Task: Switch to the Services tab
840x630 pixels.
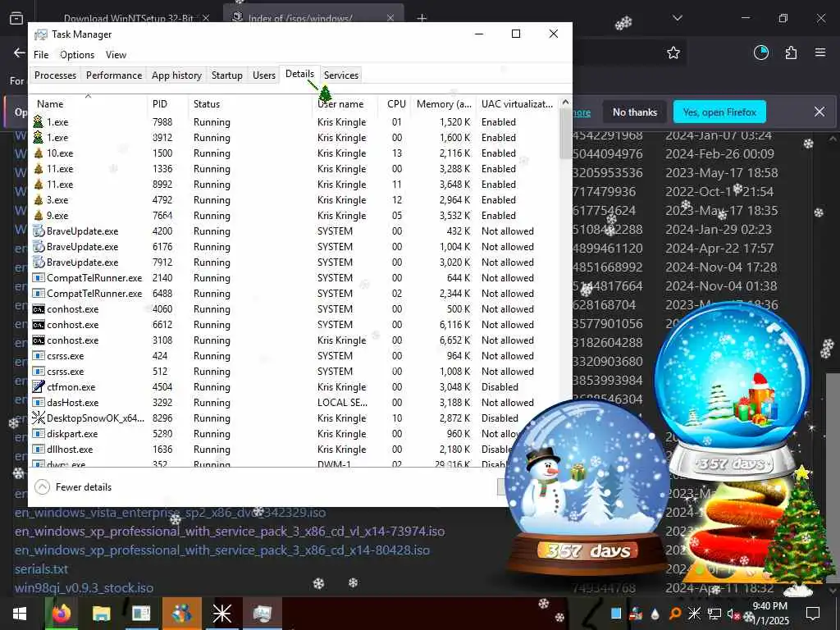Action: tap(340, 75)
